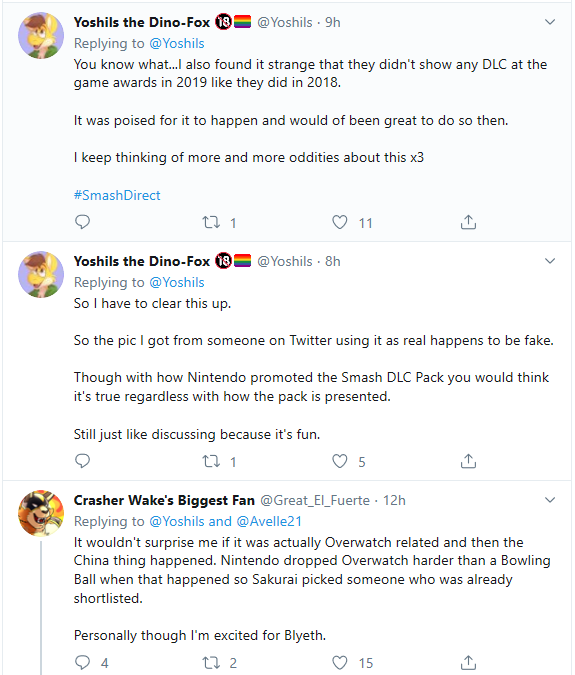Share the 9h Yoshils tweet

click(468, 222)
